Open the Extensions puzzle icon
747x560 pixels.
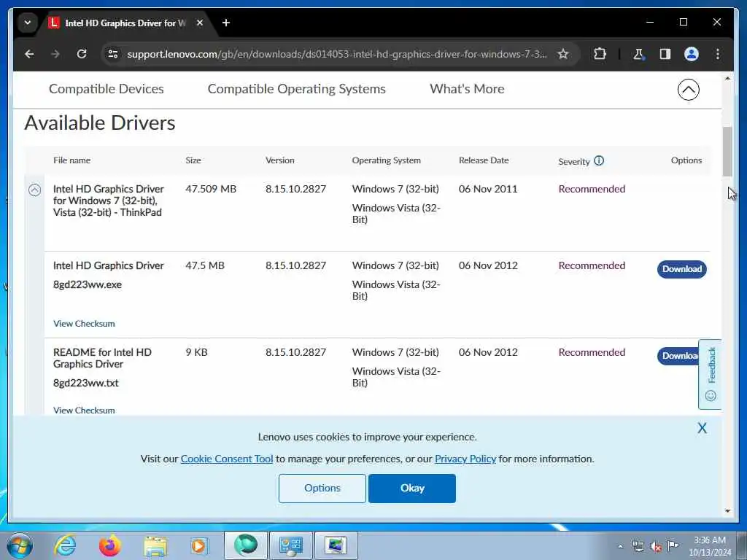pyautogui.click(x=600, y=54)
